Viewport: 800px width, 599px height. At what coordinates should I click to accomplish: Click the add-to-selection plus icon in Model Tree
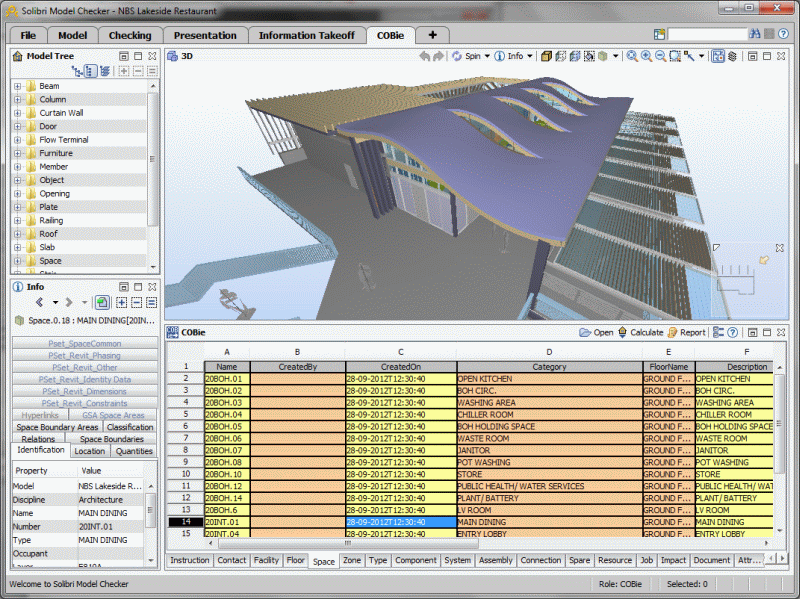click(x=123, y=71)
